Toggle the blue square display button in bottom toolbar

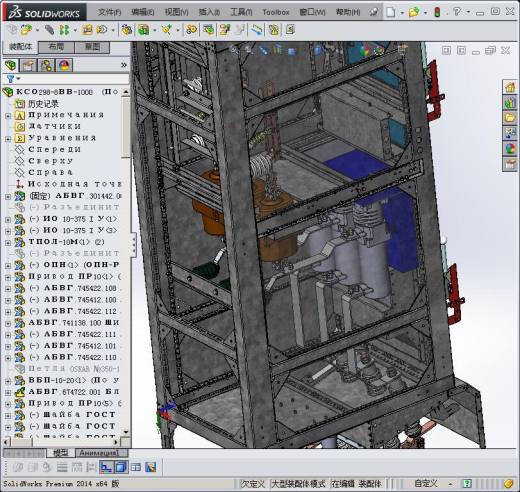tap(121, 467)
